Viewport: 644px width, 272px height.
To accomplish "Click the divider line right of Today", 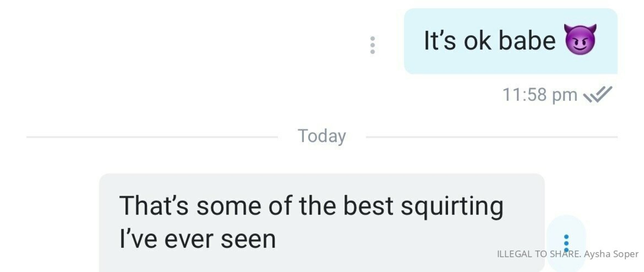I will 492,137.
